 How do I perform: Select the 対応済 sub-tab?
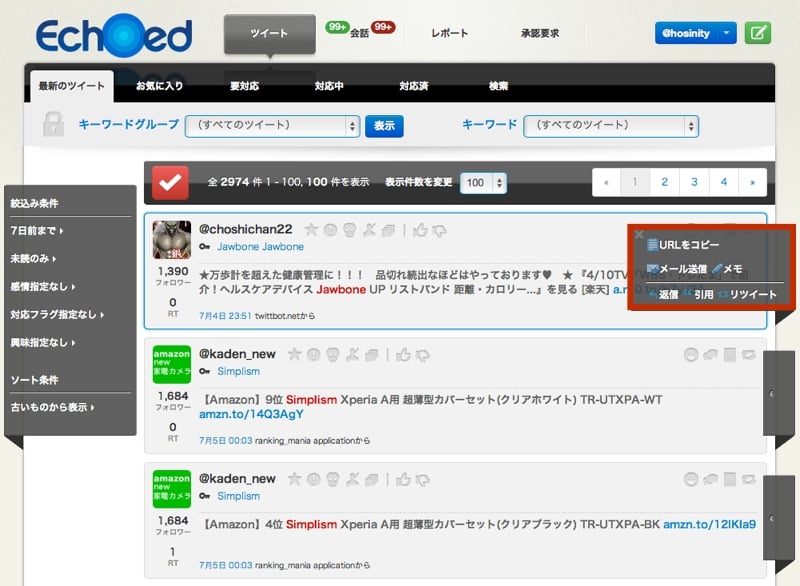[x=414, y=86]
